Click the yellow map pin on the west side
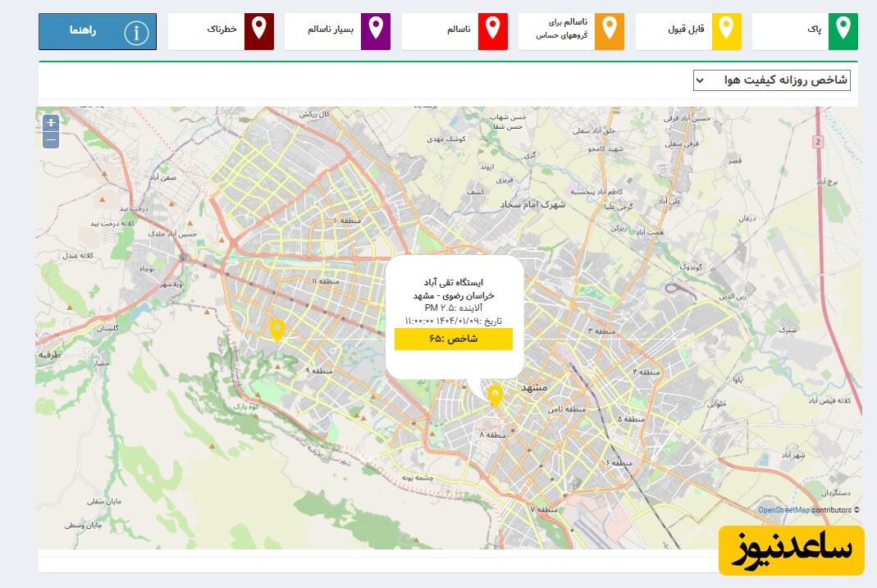This screenshot has height=588, width=877. pyautogui.click(x=277, y=329)
